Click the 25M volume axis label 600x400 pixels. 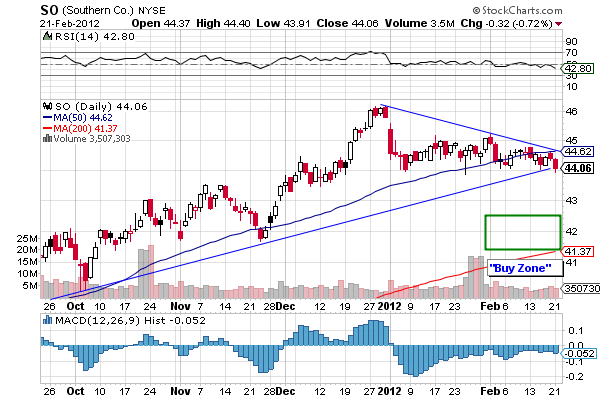[27, 238]
